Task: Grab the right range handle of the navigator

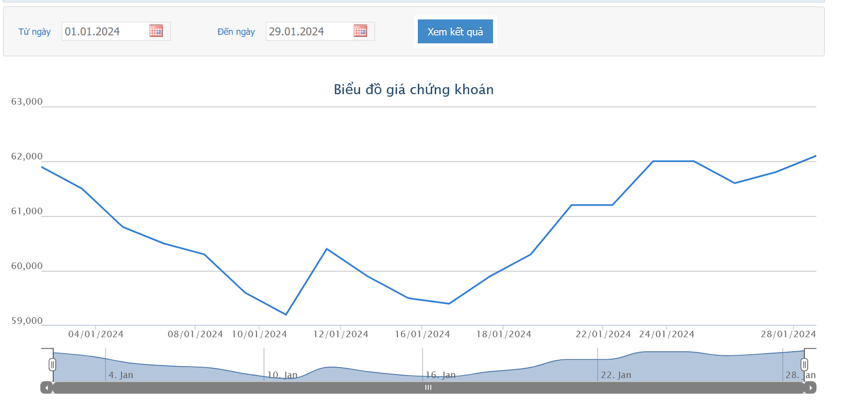Action: pyautogui.click(x=804, y=365)
